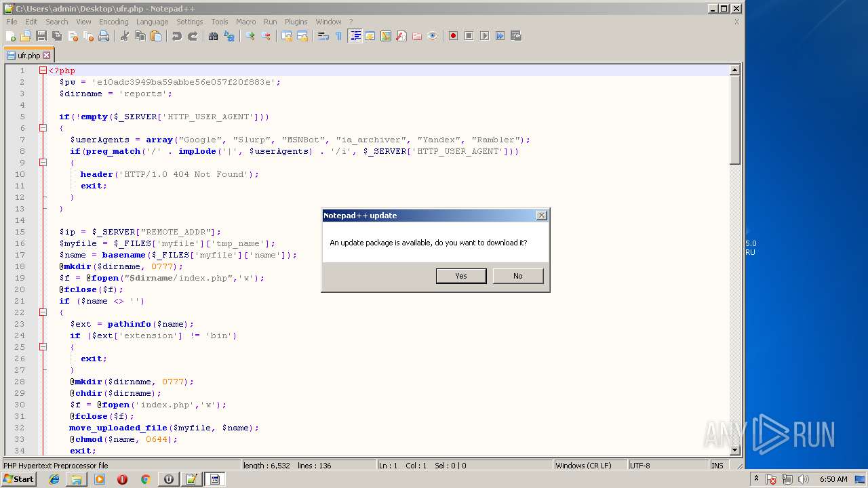Toggle word wrap in toolbar

pyautogui.click(x=323, y=36)
